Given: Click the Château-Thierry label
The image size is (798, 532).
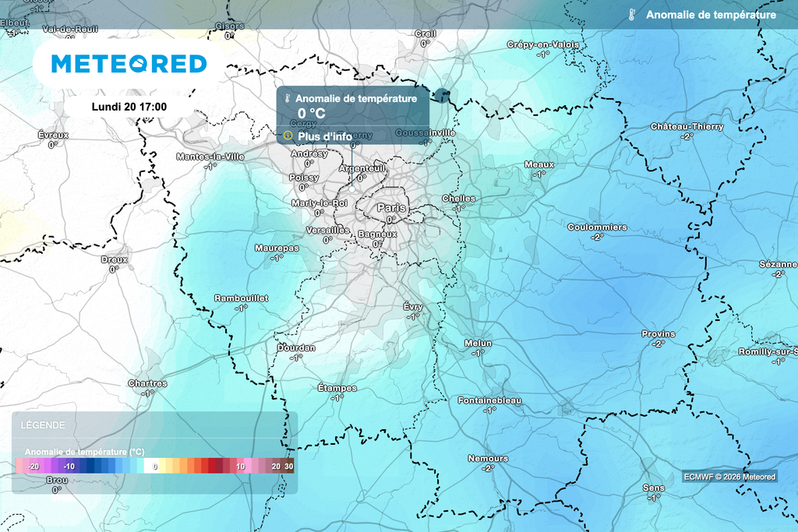Looking at the screenshot, I should click(x=687, y=127).
